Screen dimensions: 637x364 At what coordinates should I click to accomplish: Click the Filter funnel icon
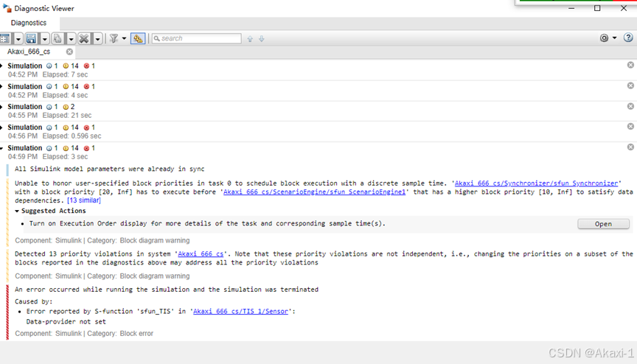click(114, 38)
